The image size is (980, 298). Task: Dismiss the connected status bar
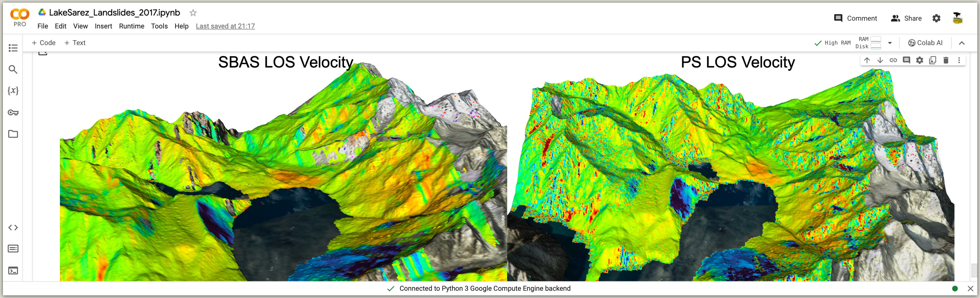(x=970, y=288)
